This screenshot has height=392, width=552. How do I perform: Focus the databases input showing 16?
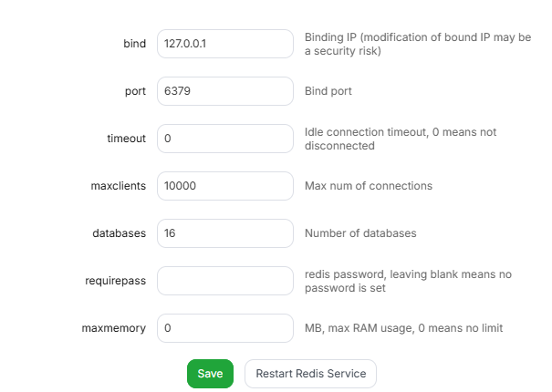224,233
